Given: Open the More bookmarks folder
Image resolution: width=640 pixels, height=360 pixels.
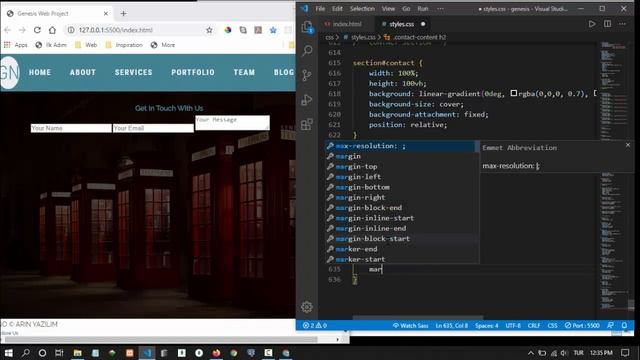Looking at the screenshot, I should pos(162,45).
